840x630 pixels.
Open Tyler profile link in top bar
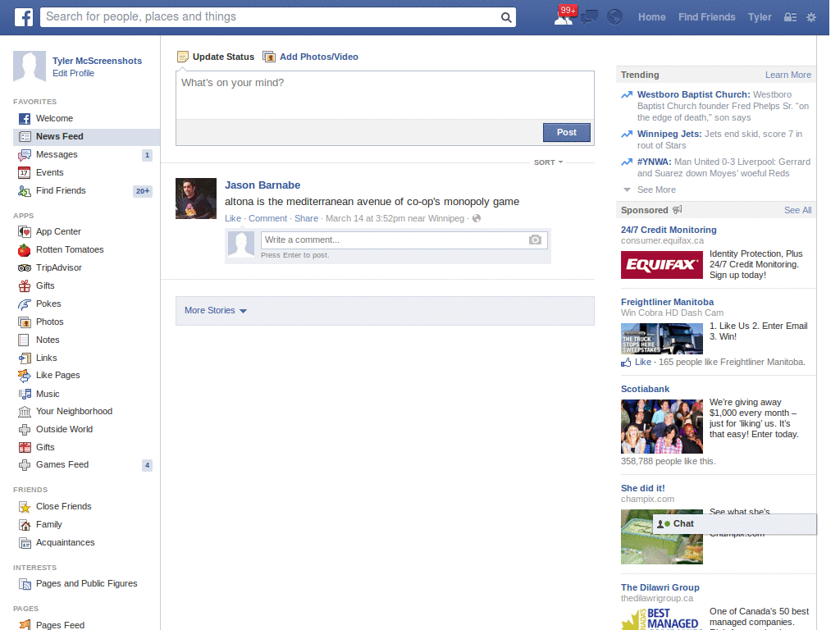(760, 17)
